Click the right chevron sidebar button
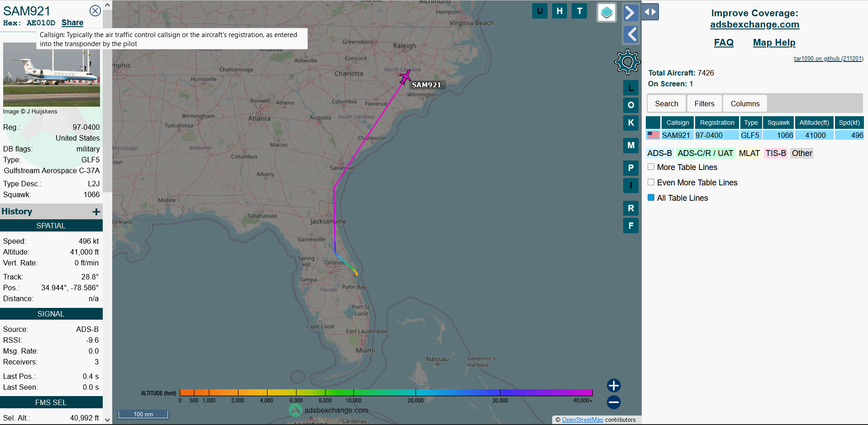Viewport: 868px width, 425px height. [x=630, y=13]
